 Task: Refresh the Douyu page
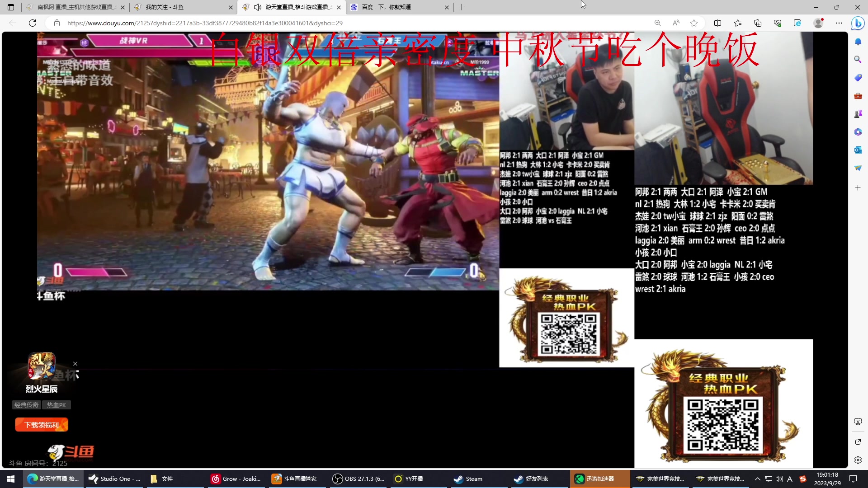33,23
